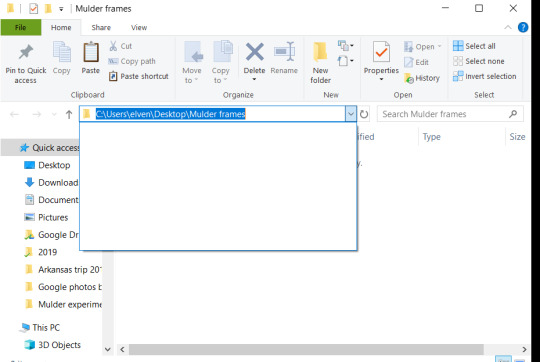Image resolution: width=540 pixels, height=362 pixels.
Task: Click Quick Access Toolbar new folder icon
Action: 48,8
